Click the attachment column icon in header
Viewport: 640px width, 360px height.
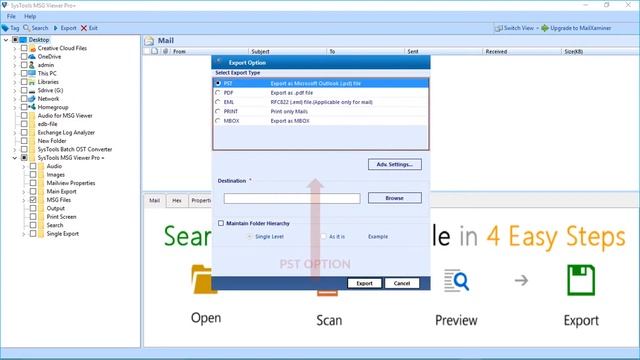point(165,51)
